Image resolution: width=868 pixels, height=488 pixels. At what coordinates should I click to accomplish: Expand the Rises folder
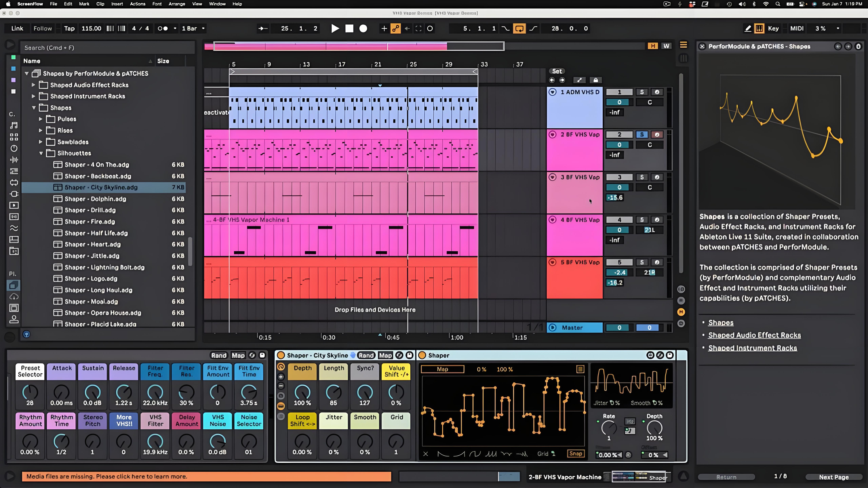(x=41, y=131)
